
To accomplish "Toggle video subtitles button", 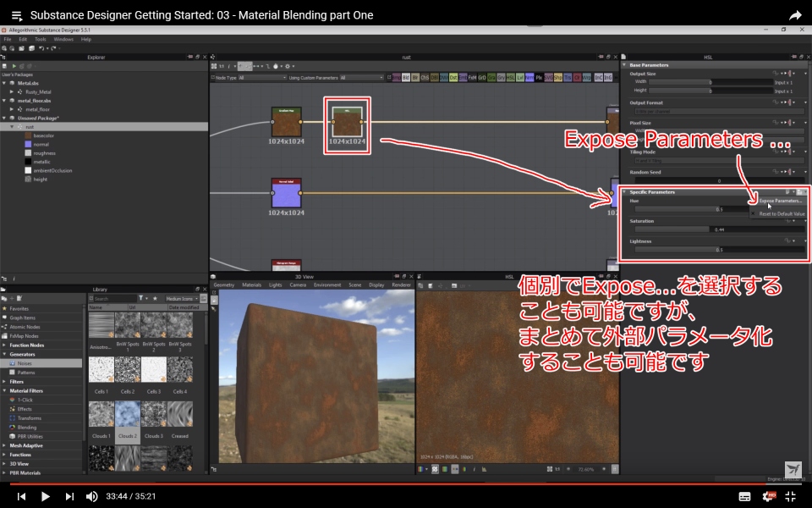I will [744, 497].
